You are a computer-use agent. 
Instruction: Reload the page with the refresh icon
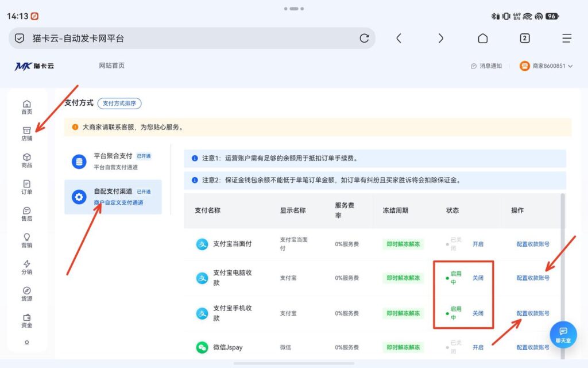click(364, 38)
